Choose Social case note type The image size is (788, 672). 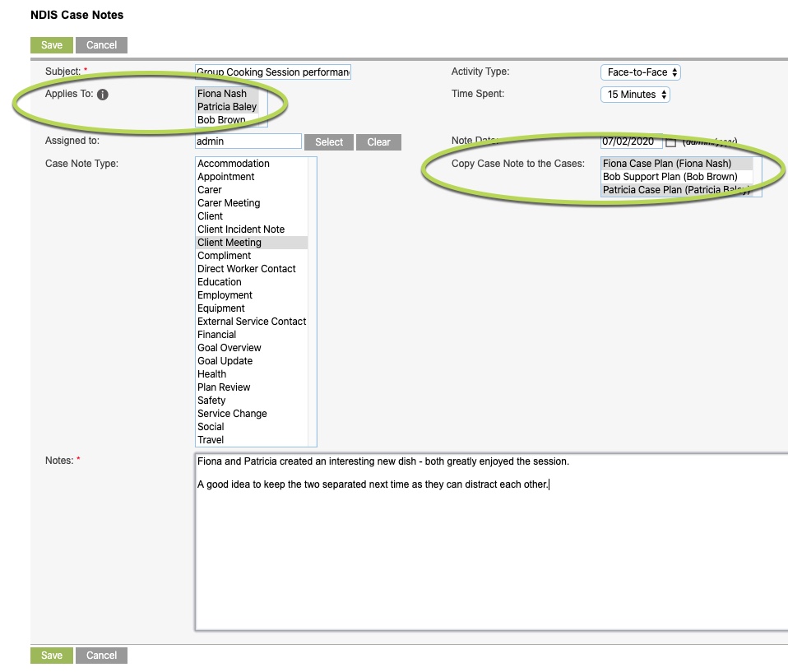click(x=252, y=427)
